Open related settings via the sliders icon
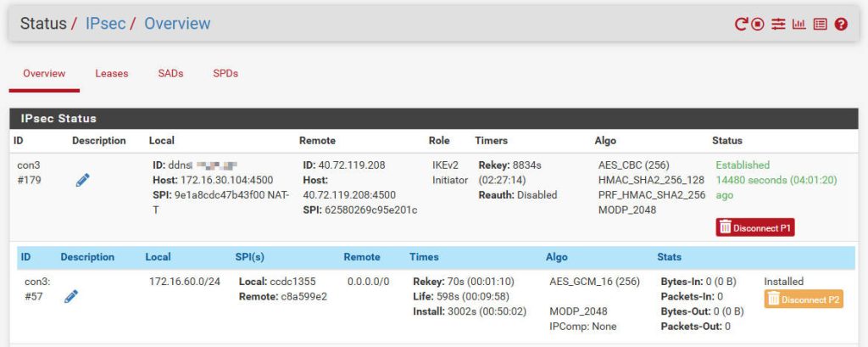The height and width of the screenshot is (347, 868). [778, 25]
